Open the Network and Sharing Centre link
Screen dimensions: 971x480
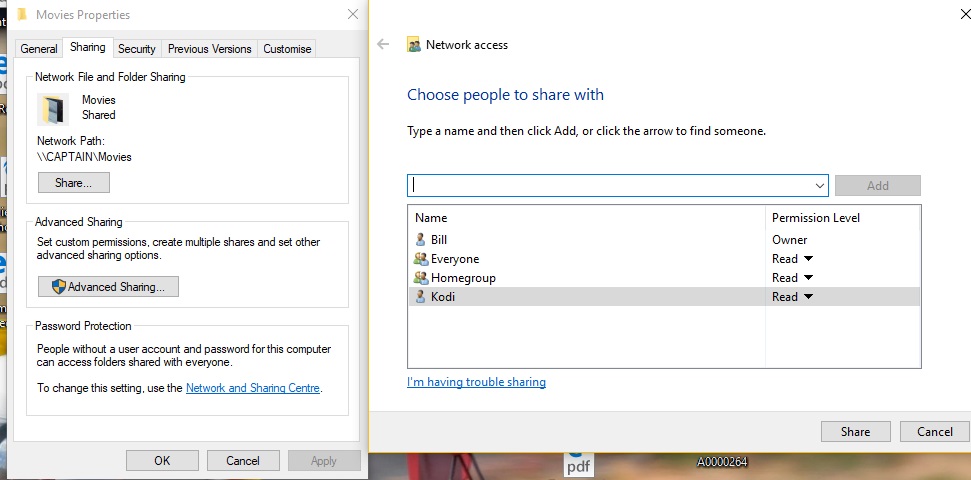click(x=253, y=388)
